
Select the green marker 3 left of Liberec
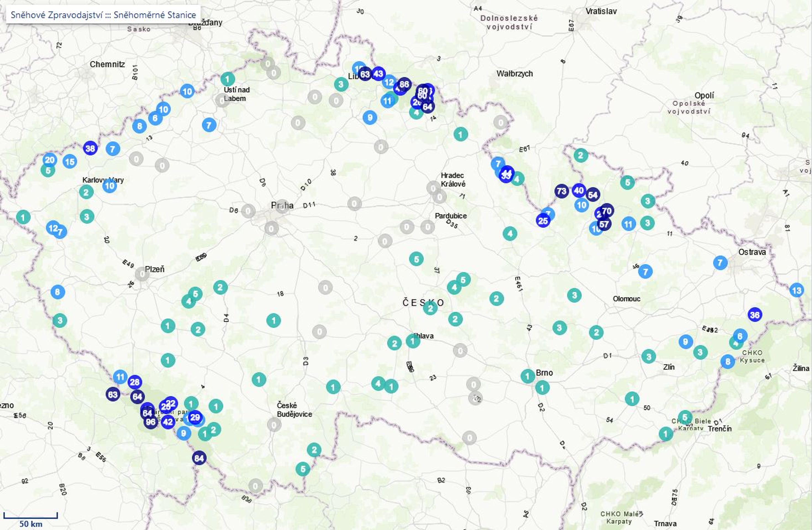click(x=341, y=84)
